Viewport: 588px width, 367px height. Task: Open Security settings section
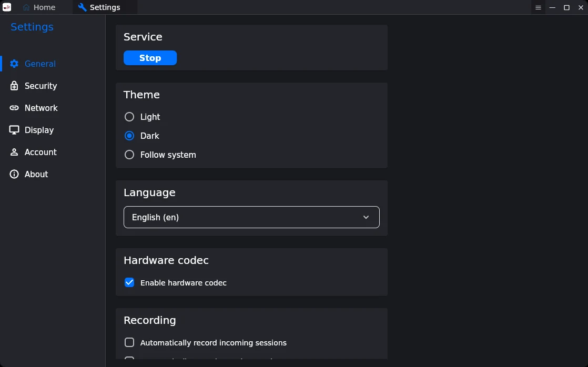point(53,86)
